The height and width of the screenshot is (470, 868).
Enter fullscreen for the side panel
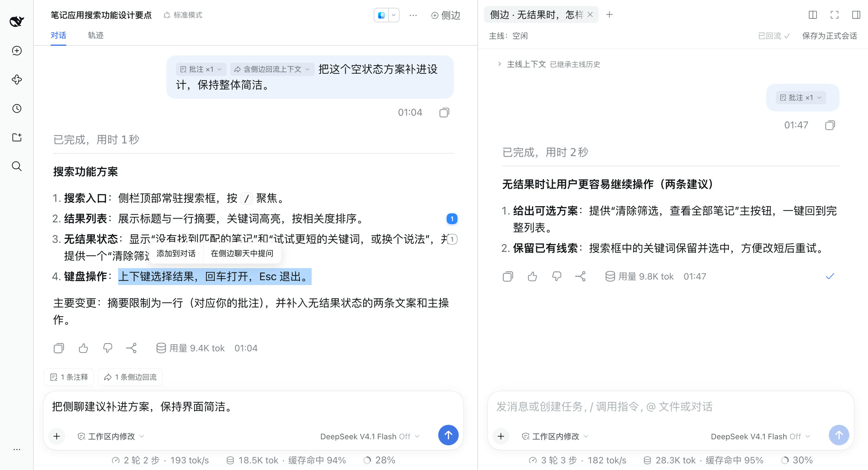[835, 15]
